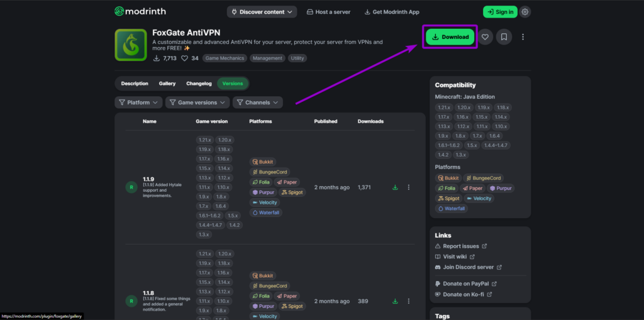Click the Game version column header
Screen dimensions: 644x320
[x=211, y=121]
